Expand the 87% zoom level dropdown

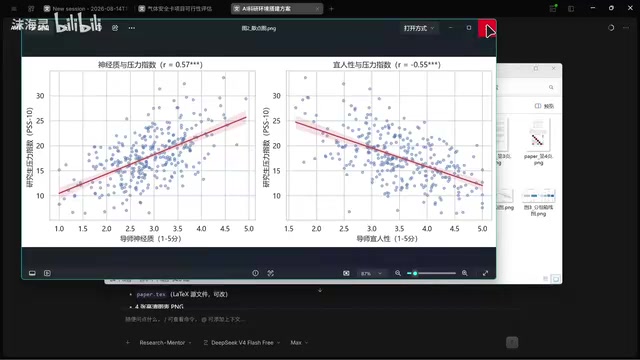click(371, 273)
